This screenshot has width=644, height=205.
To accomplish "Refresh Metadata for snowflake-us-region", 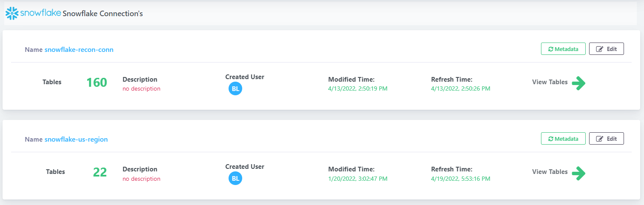I will (563, 139).
